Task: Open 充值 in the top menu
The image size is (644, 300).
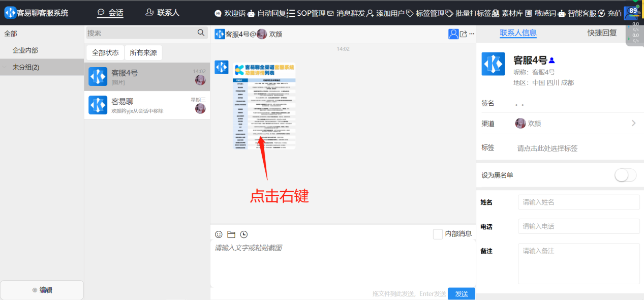Action: coord(610,13)
